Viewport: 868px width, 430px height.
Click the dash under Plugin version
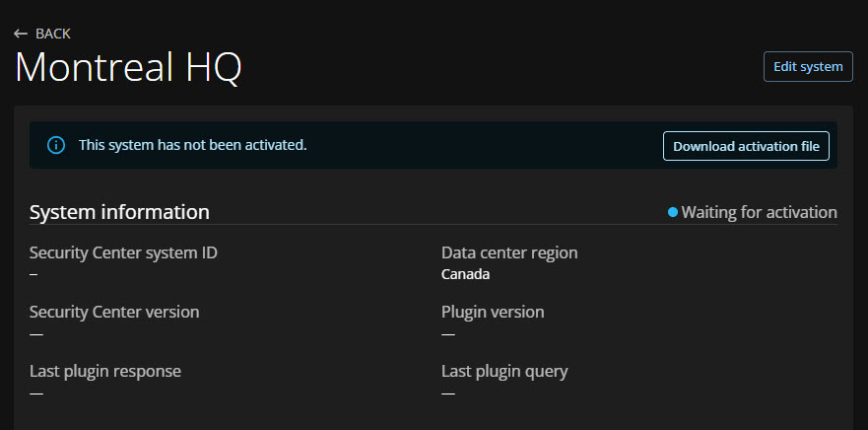(x=448, y=333)
